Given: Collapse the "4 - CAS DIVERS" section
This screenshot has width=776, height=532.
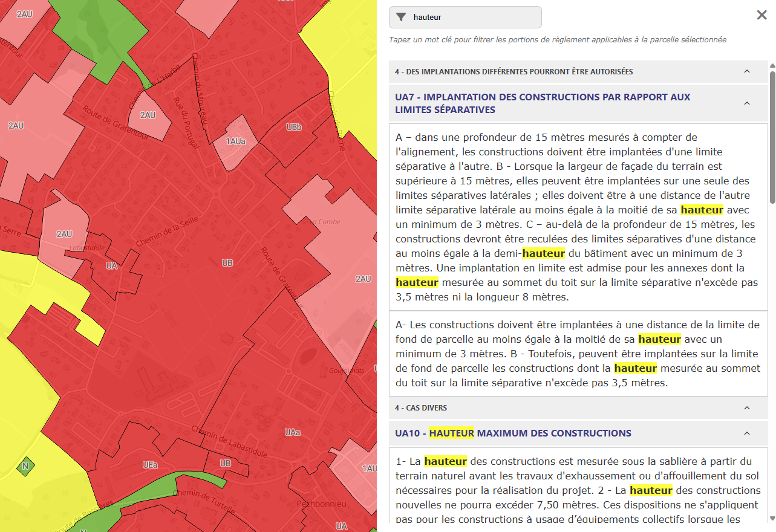Looking at the screenshot, I should click(746, 408).
